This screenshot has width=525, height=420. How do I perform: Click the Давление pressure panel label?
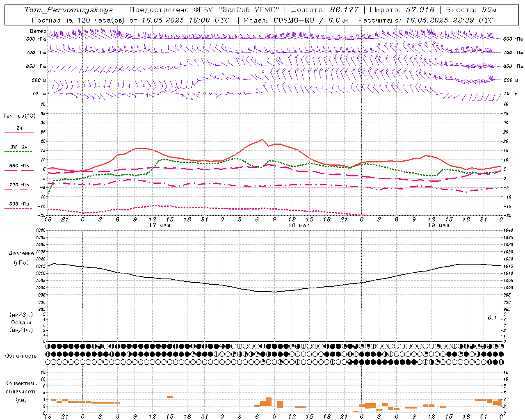click(x=21, y=253)
